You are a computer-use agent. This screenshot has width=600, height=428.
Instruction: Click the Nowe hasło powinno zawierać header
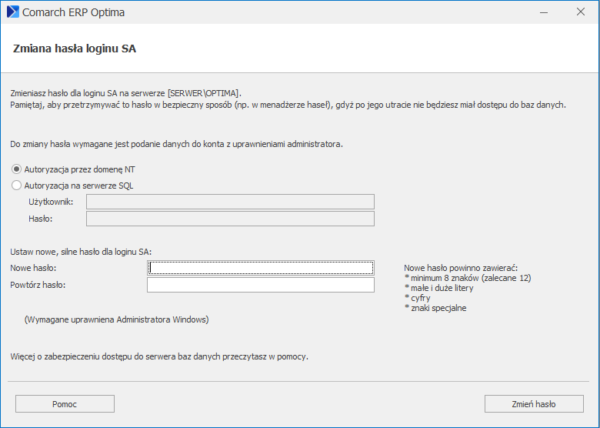point(461,268)
